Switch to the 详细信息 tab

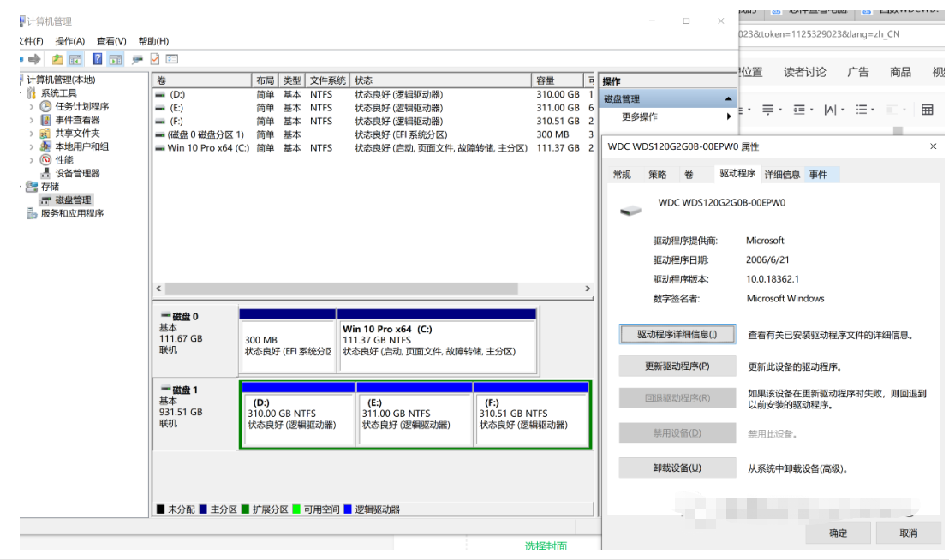point(782,175)
